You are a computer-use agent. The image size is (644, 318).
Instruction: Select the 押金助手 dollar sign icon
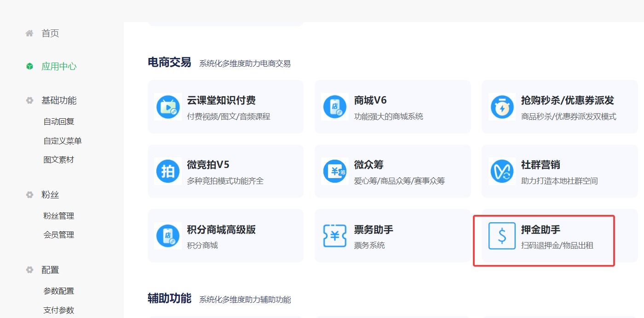pyautogui.click(x=501, y=235)
